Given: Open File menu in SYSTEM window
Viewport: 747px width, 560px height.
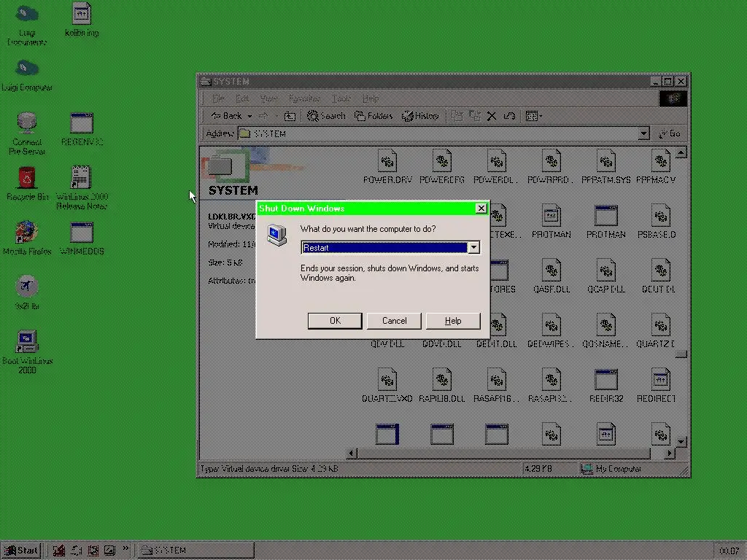Looking at the screenshot, I should [x=218, y=98].
